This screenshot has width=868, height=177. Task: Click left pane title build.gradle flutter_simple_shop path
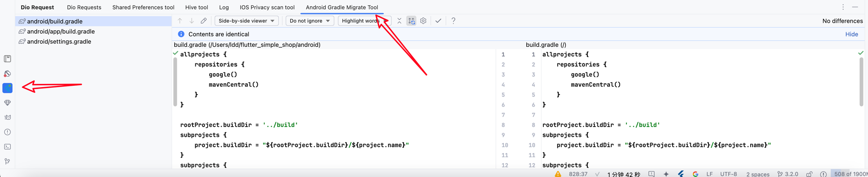click(x=247, y=44)
